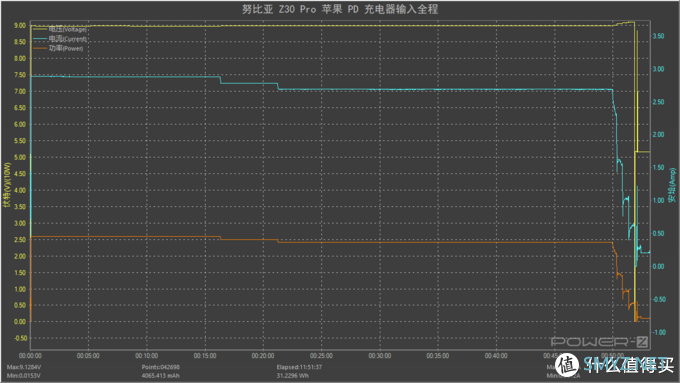
Task: Click the 00:30:00 time axis label
Action: point(379,356)
